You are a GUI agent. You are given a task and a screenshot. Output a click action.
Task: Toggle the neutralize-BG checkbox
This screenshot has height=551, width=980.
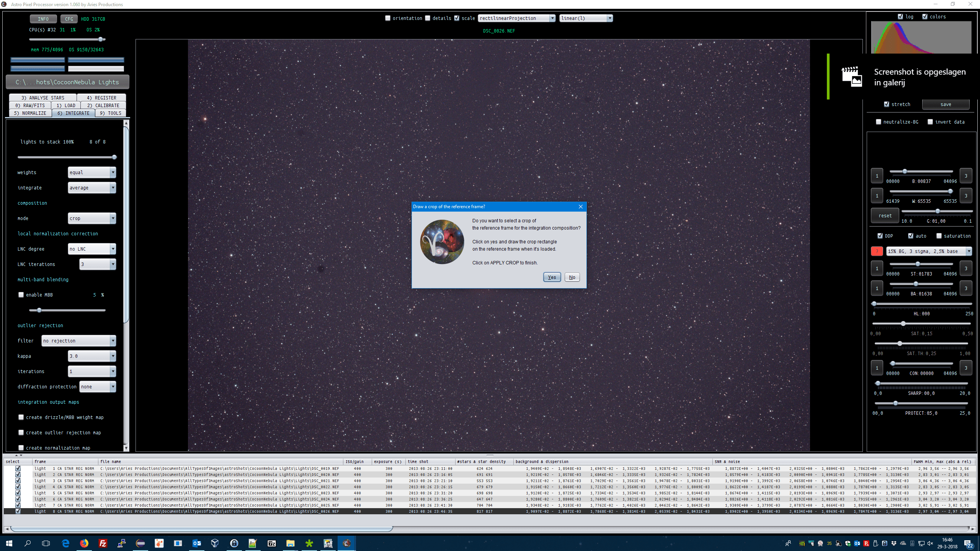click(x=879, y=122)
